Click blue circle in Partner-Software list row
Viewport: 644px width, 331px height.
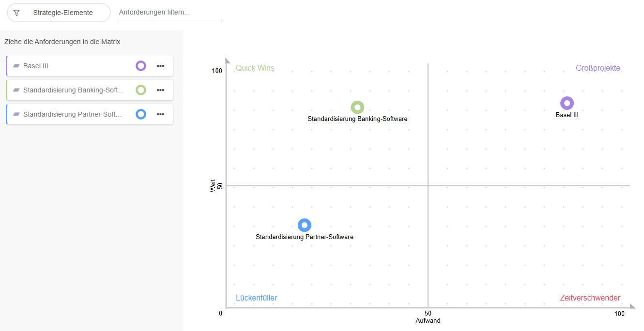coord(141,114)
